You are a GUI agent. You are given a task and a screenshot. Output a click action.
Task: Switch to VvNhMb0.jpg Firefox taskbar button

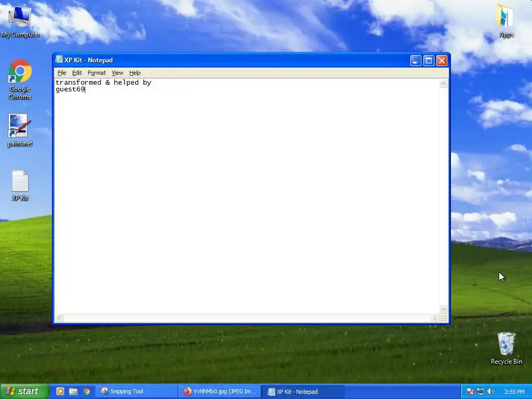220,391
